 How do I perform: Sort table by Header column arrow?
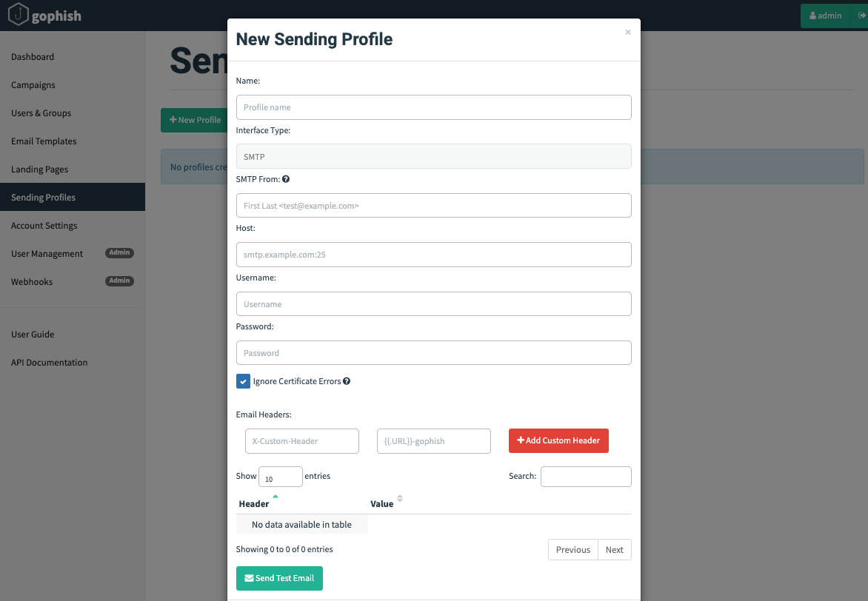(x=276, y=497)
